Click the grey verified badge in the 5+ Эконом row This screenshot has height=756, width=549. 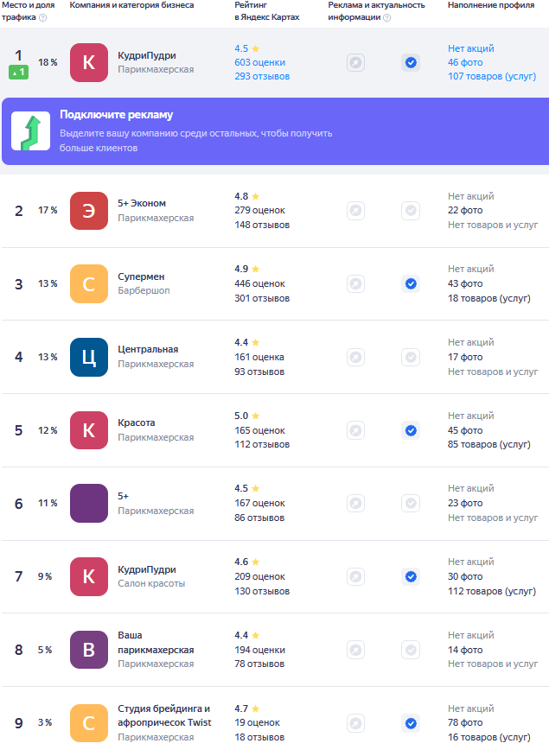[x=411, y=210]
